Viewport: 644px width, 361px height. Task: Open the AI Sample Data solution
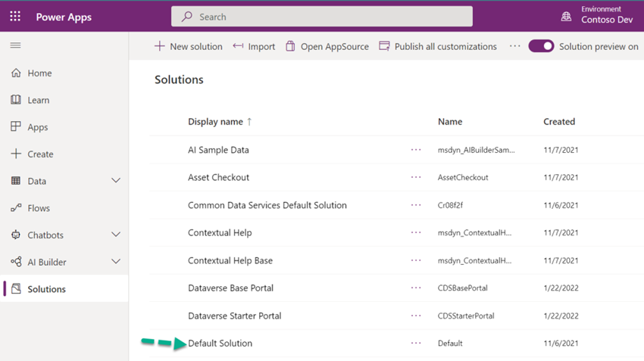[x=218, y=150]
